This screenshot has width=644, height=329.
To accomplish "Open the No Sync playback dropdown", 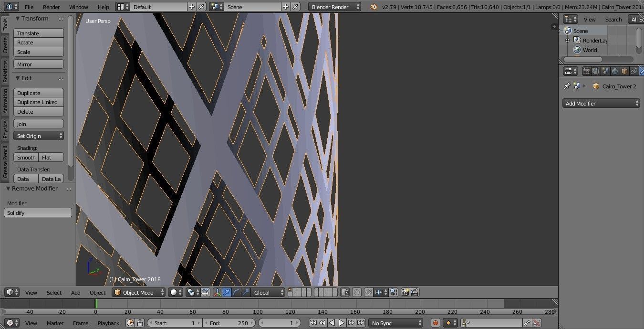I will [395, 323].
